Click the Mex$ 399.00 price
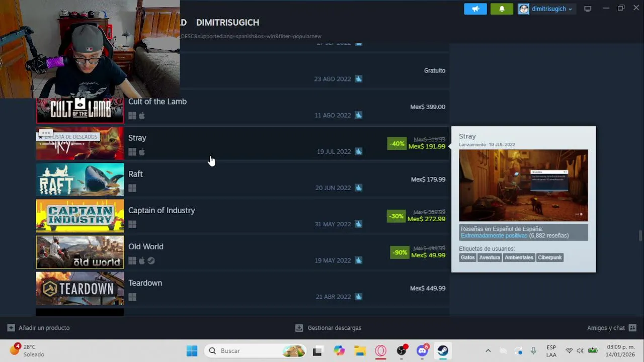 (x=428, y=107)
